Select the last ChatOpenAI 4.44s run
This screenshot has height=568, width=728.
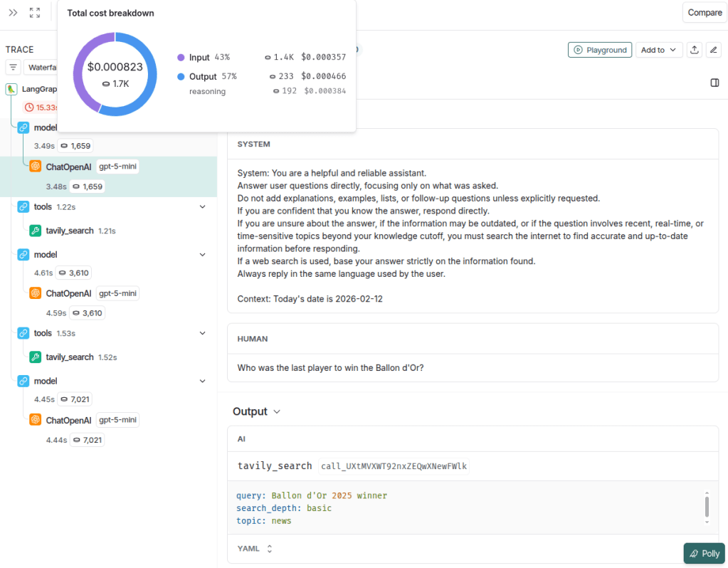pyautogui.click(x=68, y=420)
